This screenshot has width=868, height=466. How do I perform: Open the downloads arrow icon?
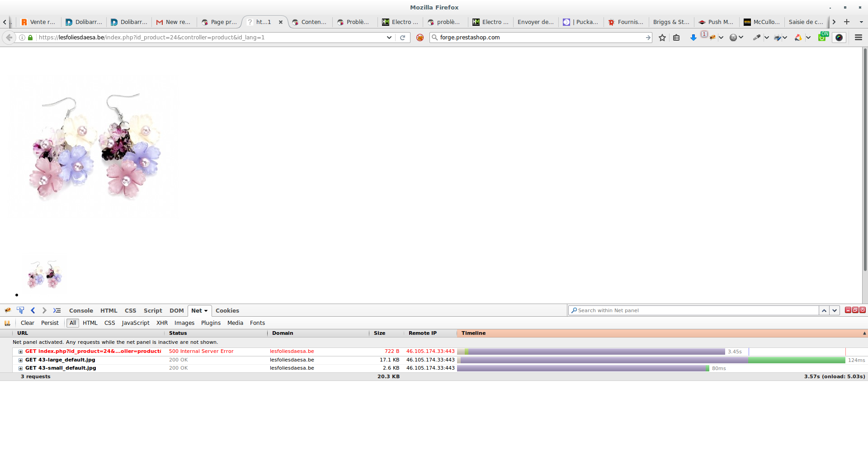pos(693,38)
